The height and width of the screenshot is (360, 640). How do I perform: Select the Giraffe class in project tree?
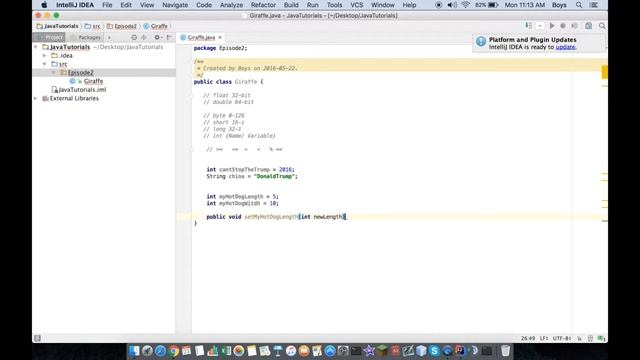pos(93,81)
